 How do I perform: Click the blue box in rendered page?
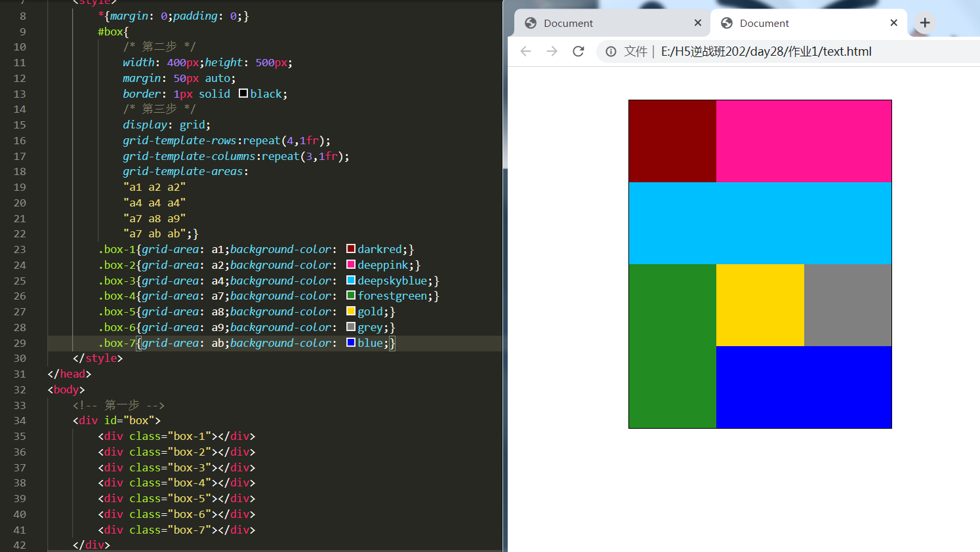point(804,387)
